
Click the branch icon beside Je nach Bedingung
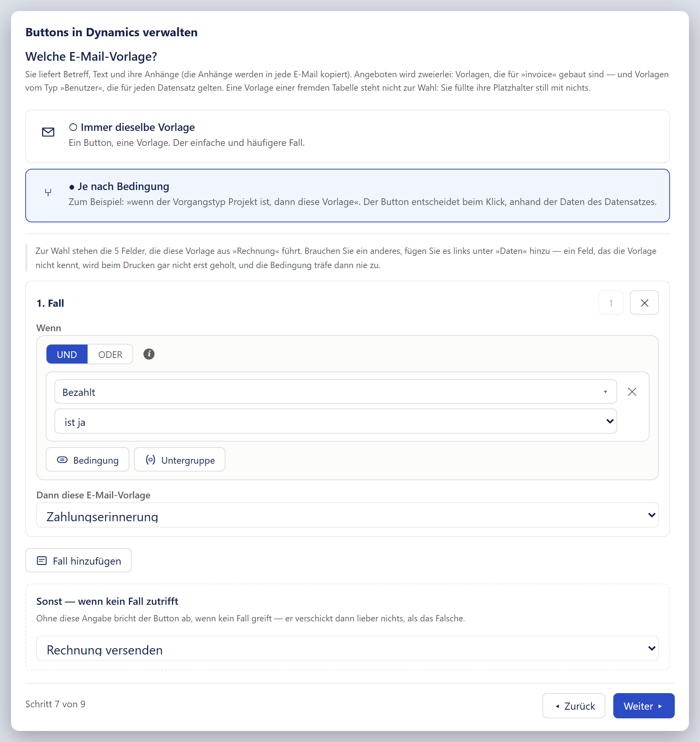[48, 193]
